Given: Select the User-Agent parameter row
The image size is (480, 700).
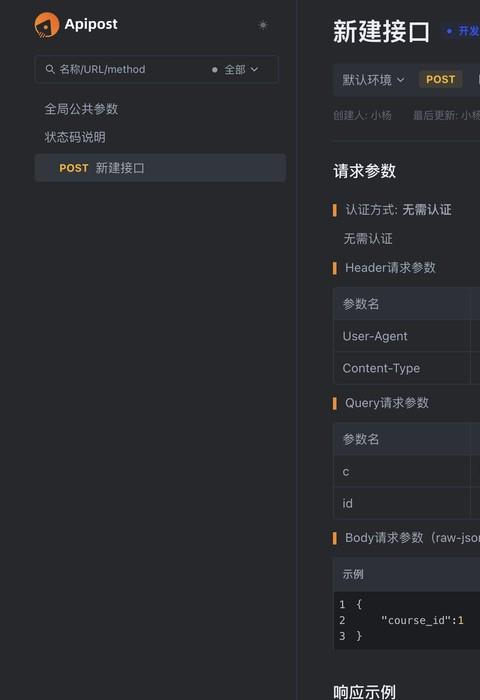Looking at the screenshot, I should pos(406,336).
